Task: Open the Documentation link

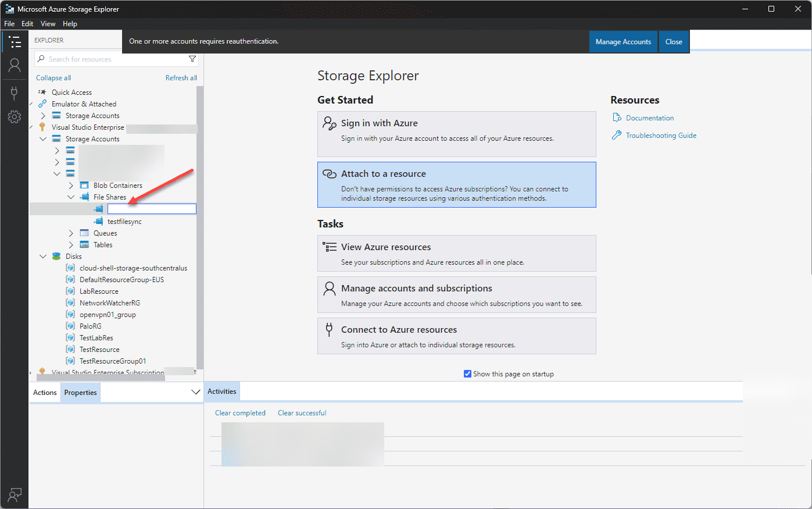Action: (x=650, y=118)
